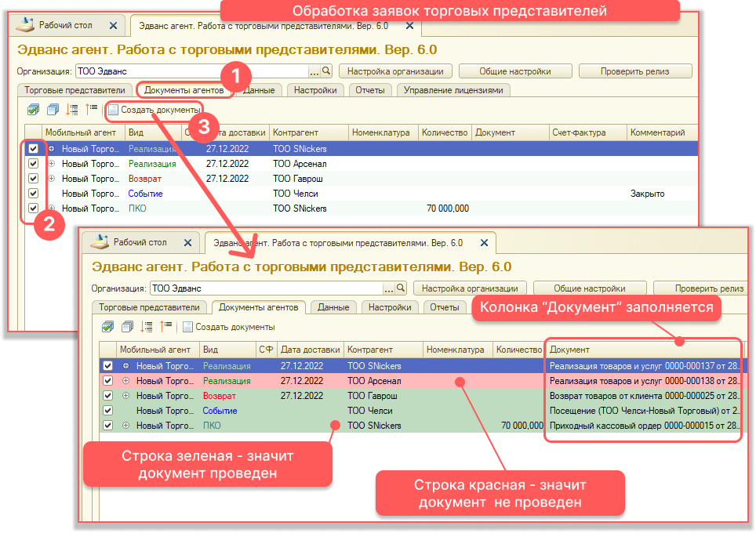756x533 pixels.
Task: Uncheck ПКО row checkbox in upper window
Action: [x=33, y=208]
